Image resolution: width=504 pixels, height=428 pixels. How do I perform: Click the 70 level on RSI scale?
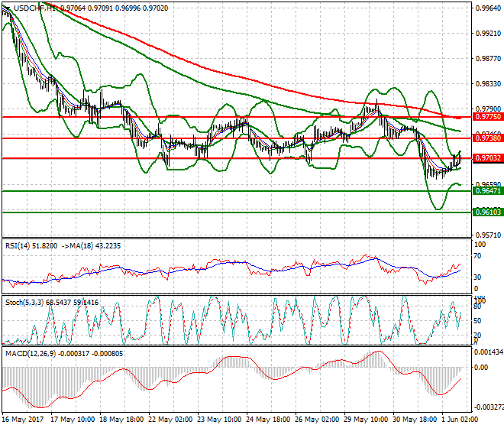[479, 260]
